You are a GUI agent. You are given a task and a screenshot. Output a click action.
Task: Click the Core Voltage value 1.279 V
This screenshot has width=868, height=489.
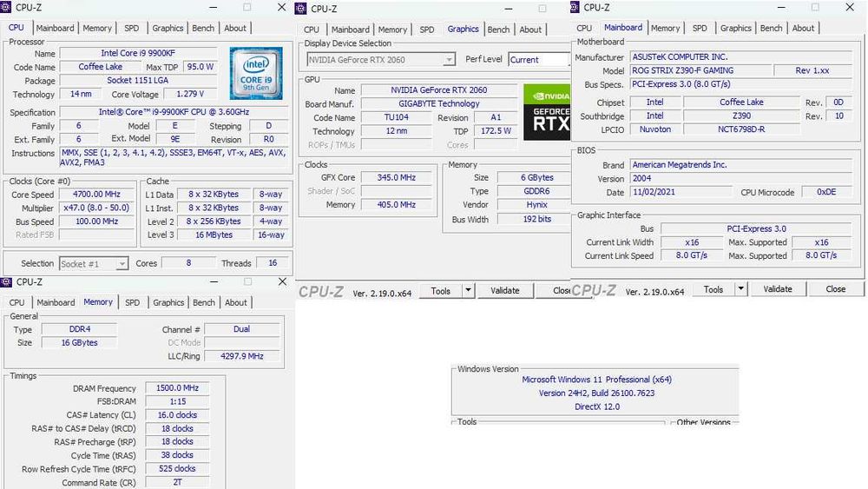coord(190,94)
